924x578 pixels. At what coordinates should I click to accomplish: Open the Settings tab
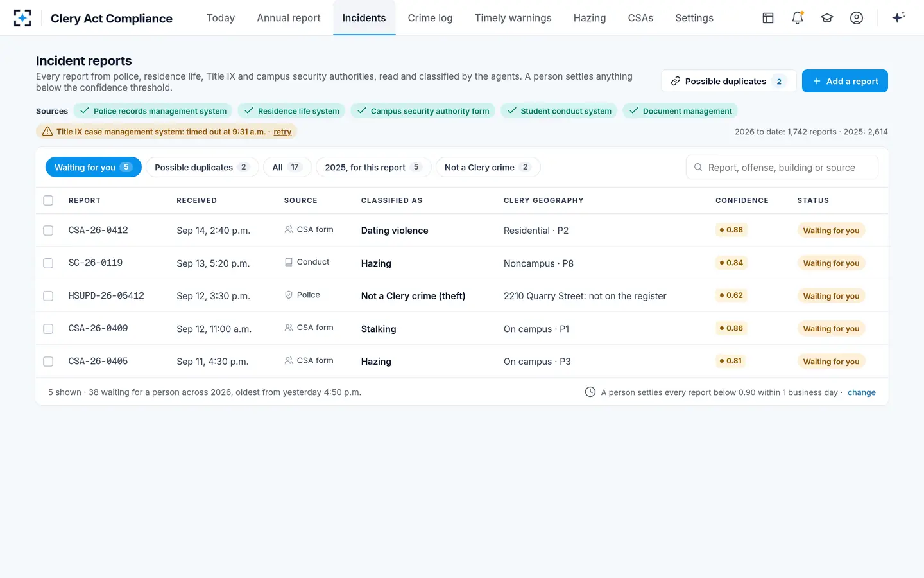[x=694, y=18]
